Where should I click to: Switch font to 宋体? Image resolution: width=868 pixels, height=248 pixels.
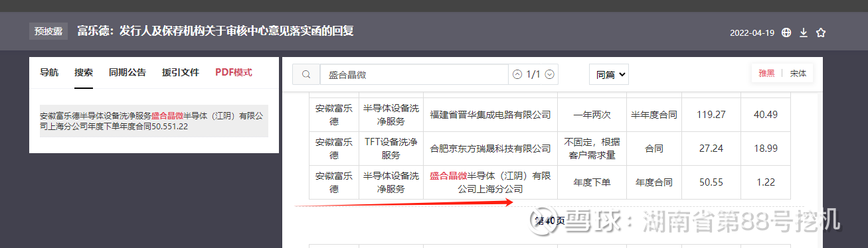(x=798, y=74)
